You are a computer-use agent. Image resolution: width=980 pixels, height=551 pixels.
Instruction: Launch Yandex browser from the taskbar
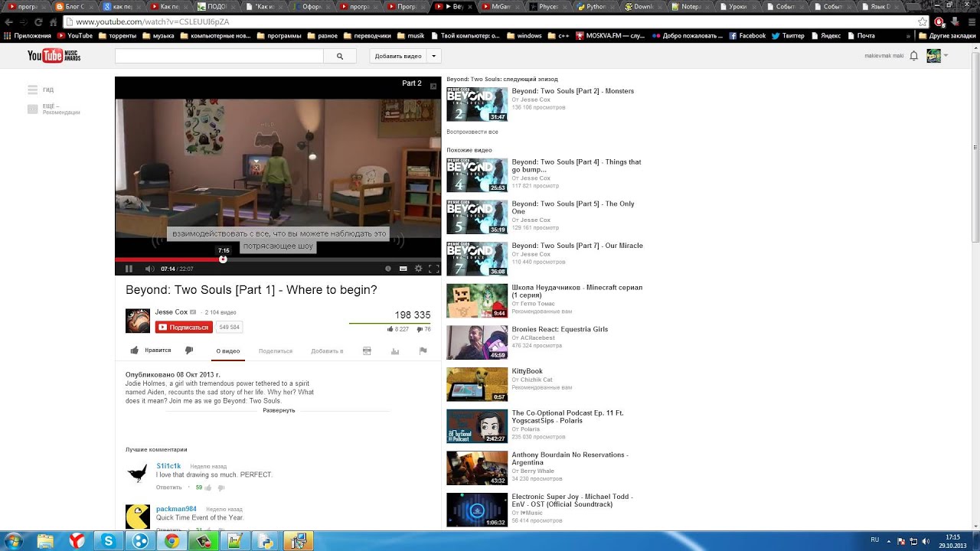coord(77,541)
